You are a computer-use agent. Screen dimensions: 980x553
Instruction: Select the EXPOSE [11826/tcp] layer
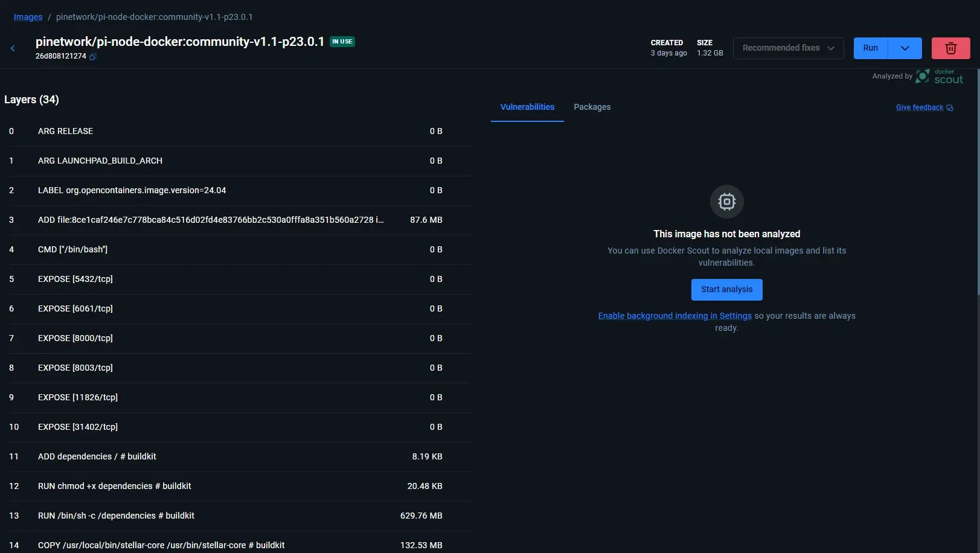[x=240, y=398]
